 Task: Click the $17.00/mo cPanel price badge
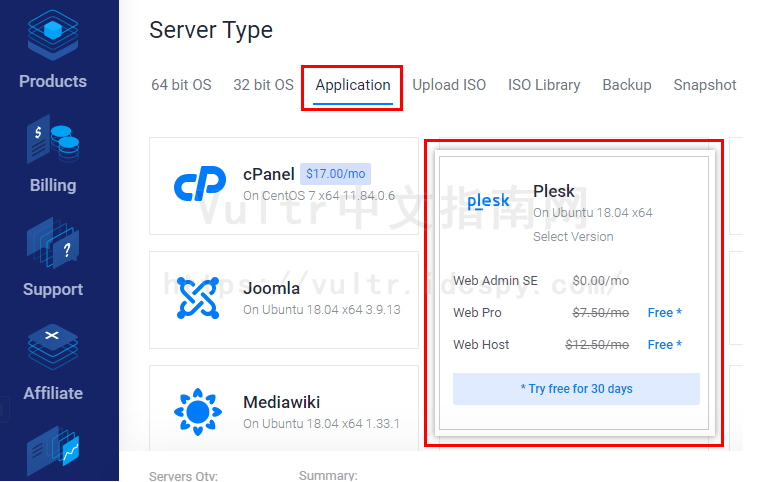(335, 174)
